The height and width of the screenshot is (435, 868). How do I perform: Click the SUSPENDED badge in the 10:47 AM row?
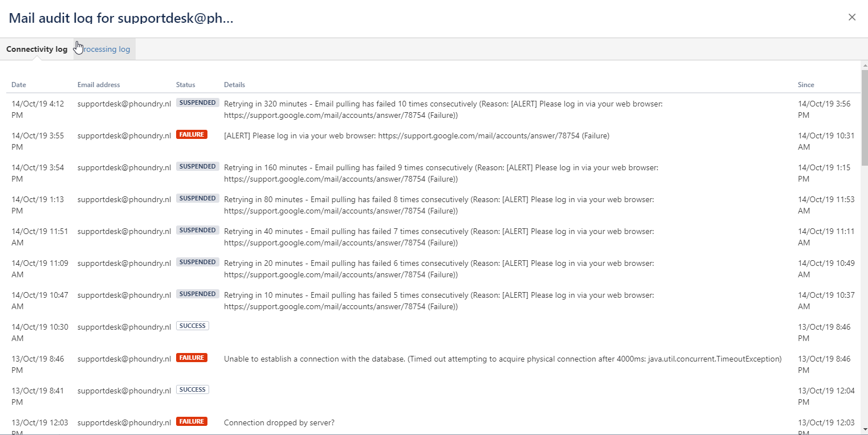click(197, 294)
